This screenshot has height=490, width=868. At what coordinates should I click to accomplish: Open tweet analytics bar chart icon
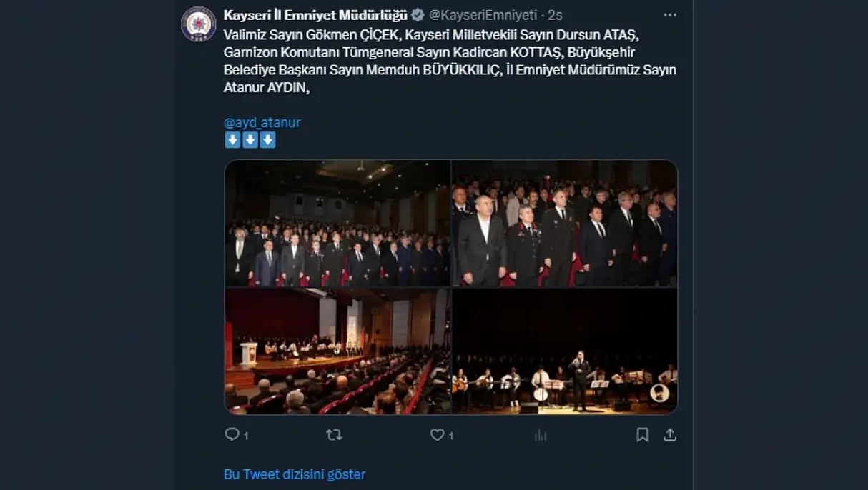pos(541,434)
